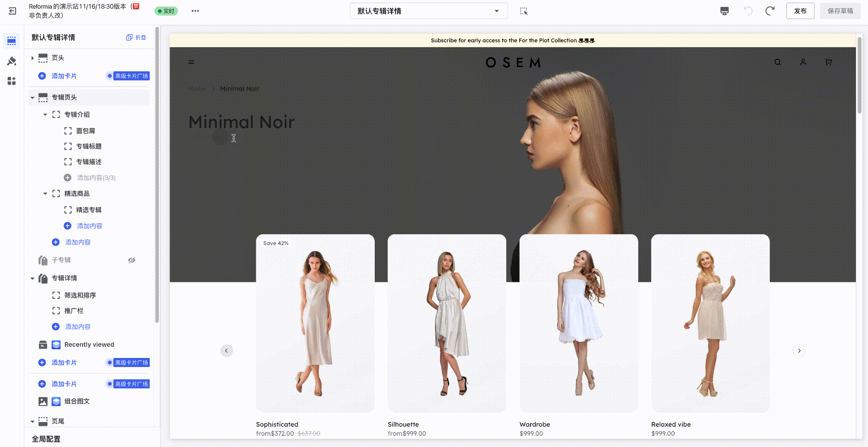Open the apps grid sidebar icon
Image resolution: width=868 pixels, height=447 pixels.
(x=12, y=81)
